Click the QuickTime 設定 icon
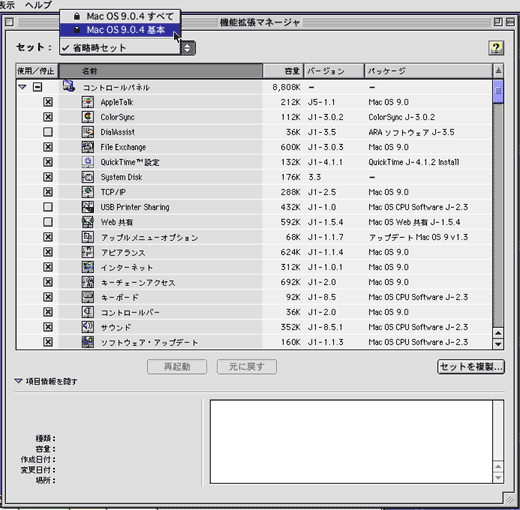 (88, 162)
